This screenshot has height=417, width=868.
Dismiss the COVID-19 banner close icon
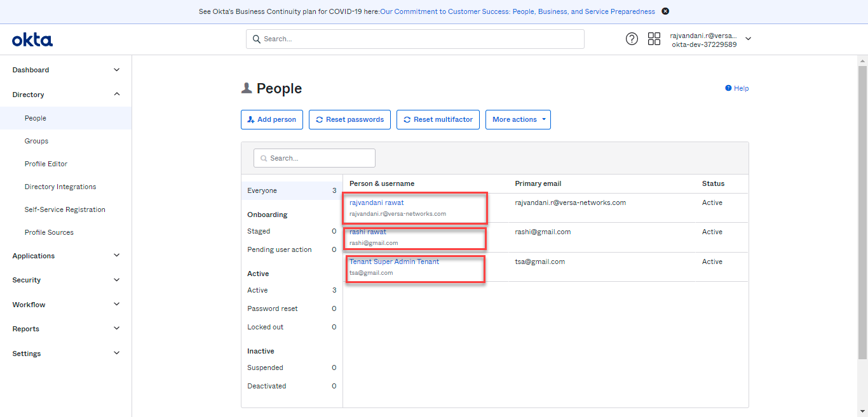(x=665, y=11)
